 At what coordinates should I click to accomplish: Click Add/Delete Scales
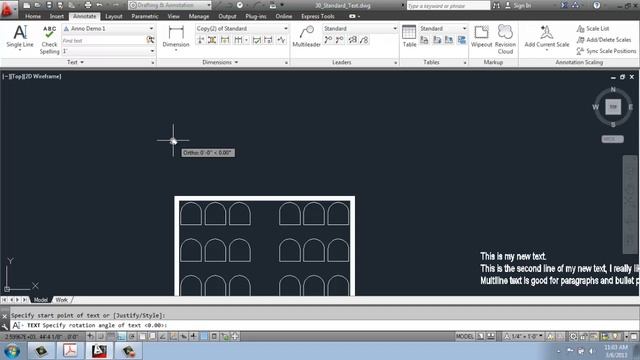[x=604, y=40]
